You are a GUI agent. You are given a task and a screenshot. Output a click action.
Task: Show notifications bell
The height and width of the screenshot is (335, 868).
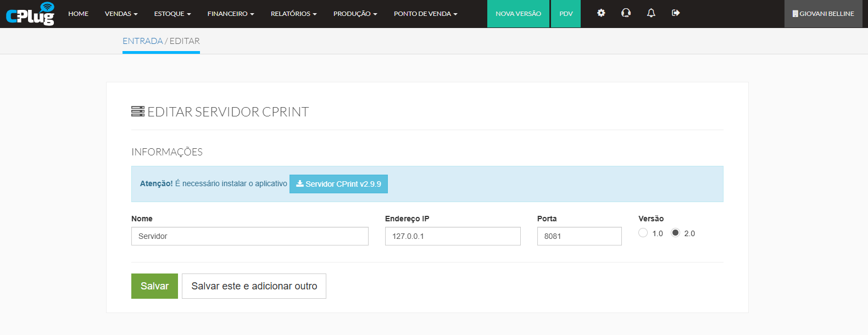(651, 13)
